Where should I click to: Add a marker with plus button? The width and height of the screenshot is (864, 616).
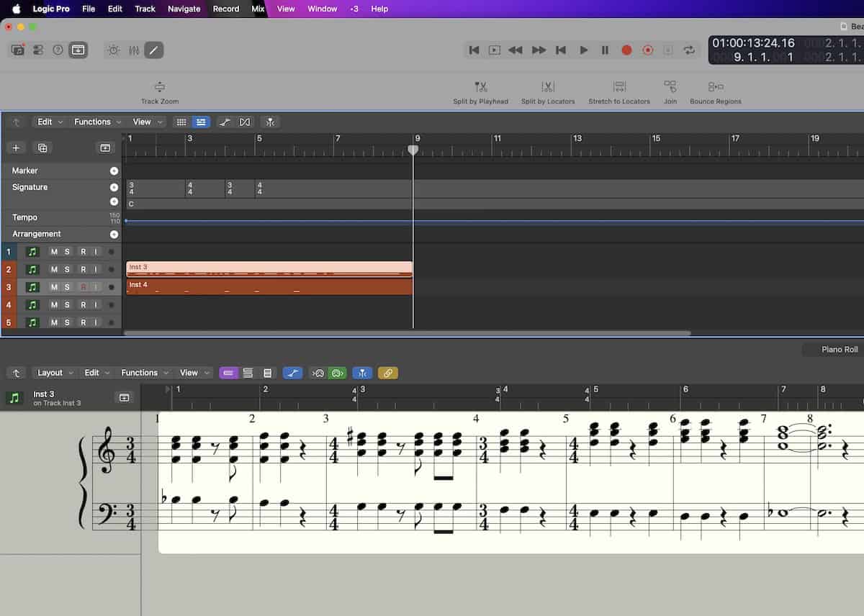pos(114,171)
